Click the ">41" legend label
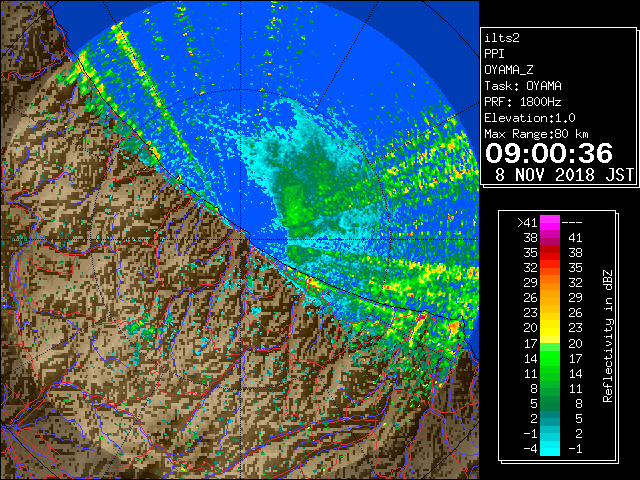Screen dimensions: 640x480 pyautogui.click(x=527, y=222)
